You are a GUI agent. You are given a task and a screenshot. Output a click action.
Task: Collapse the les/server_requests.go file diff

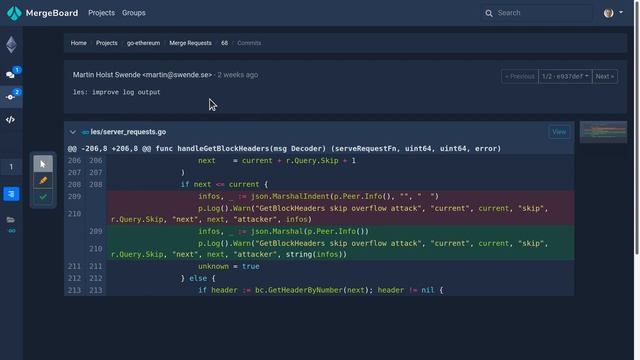pyautogui.click(x=73, y=132)
